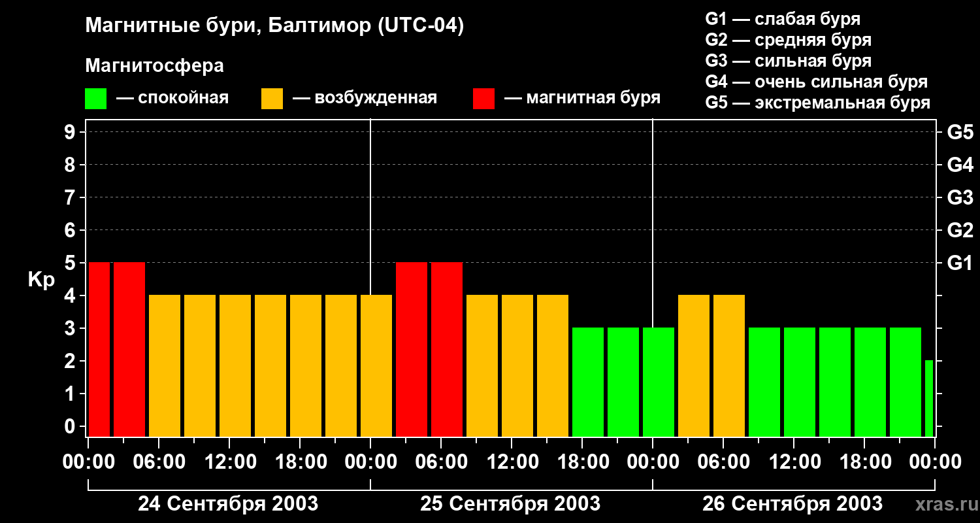Click the 'G3 — сильная буря' legend line
The image size is (980, 523).
788,61
